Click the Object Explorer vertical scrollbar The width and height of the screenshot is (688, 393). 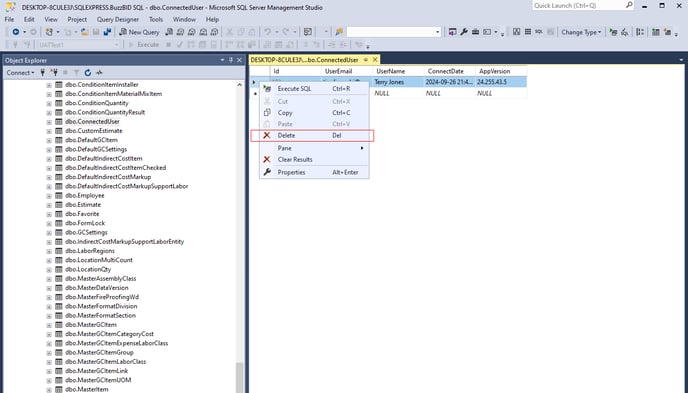pos(240,237)
